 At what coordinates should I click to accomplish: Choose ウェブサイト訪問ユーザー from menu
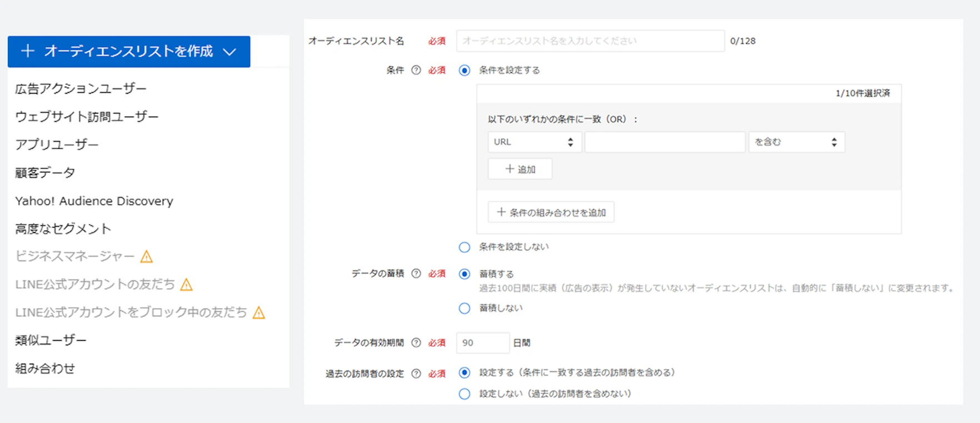(87, 117)
